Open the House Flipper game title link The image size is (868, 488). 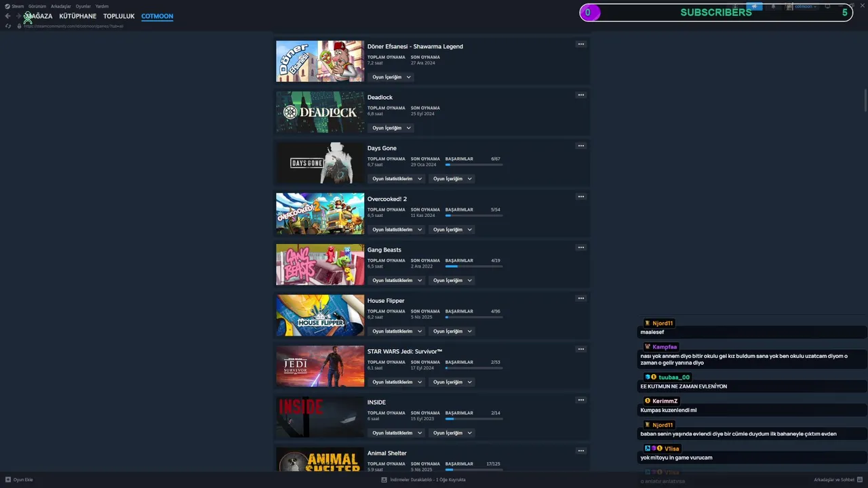click(x=386, y=301)
